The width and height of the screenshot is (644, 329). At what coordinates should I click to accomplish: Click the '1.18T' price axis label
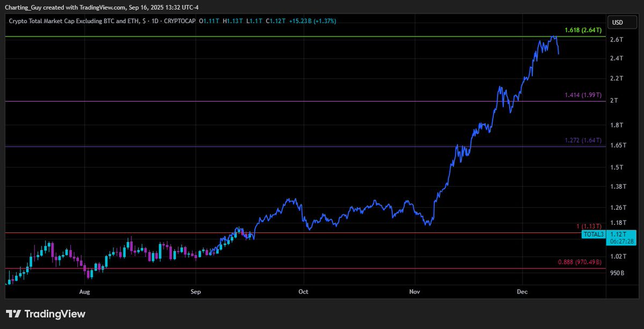(618, 223)
